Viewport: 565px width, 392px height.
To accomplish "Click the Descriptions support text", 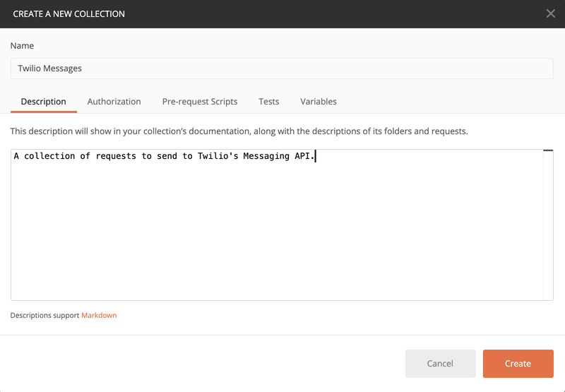I will pyautogui.click(x=44, y=316).
